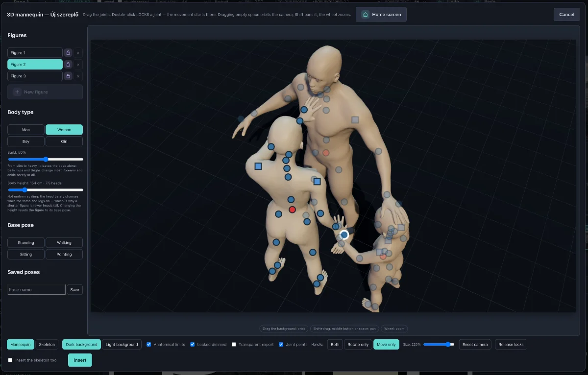Apply the Walking base pose
The image size is (588, 375).
pos(64,242)
